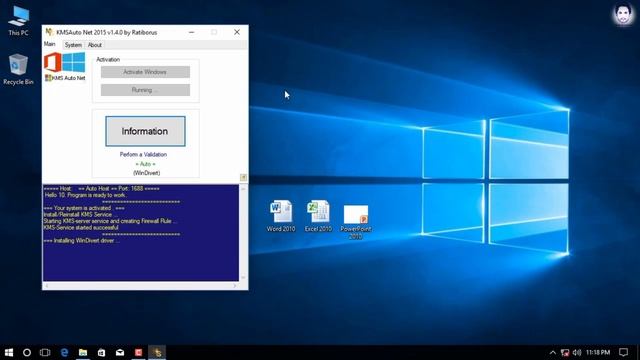This screenshot has width=640, height=360.
Task: Click the log's horizontal scrollbar left arrow
Action: point(47,286)
